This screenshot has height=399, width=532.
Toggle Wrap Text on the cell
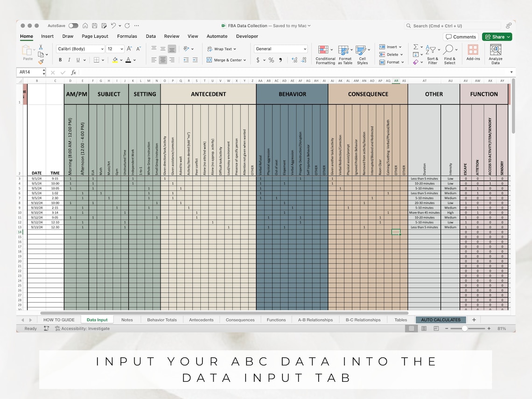(223, 49)
